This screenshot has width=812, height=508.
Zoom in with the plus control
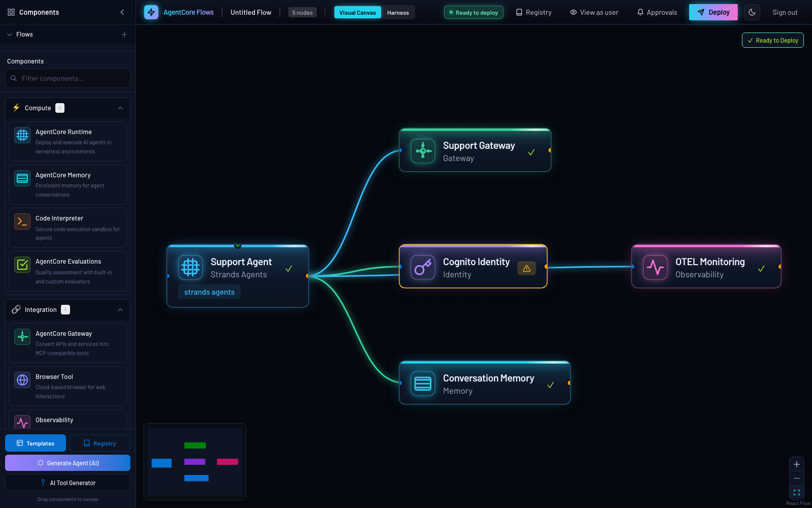point(797,464)
